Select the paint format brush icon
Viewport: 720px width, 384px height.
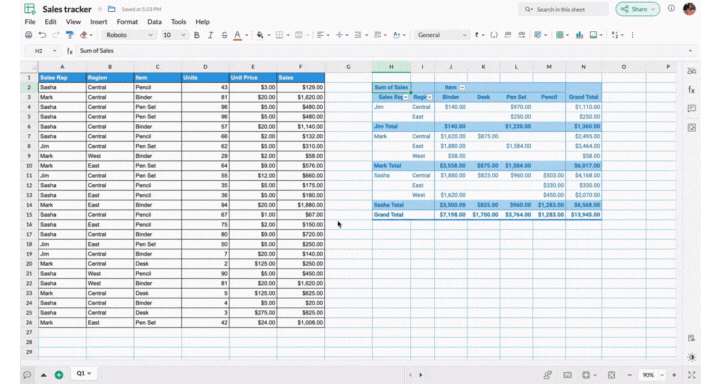click(x=70, y=35)
